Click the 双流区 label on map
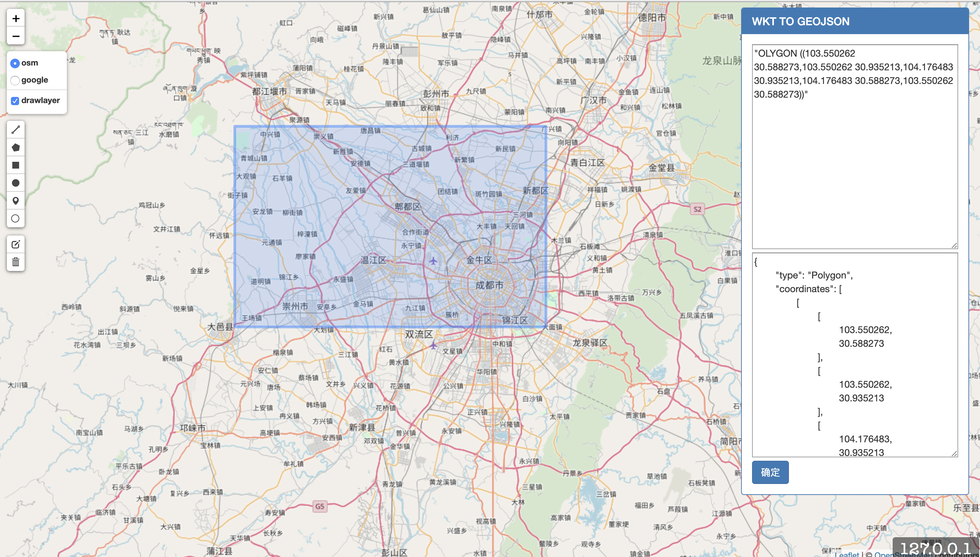Image resolution: width=980 pixels, height=557 pixels. pyautogui.click(x=419, y=334)
